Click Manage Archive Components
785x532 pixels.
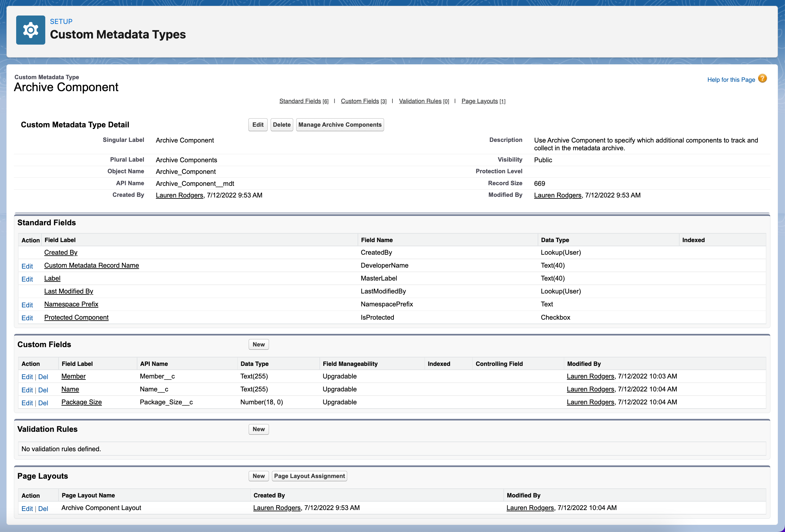(340, 125)
